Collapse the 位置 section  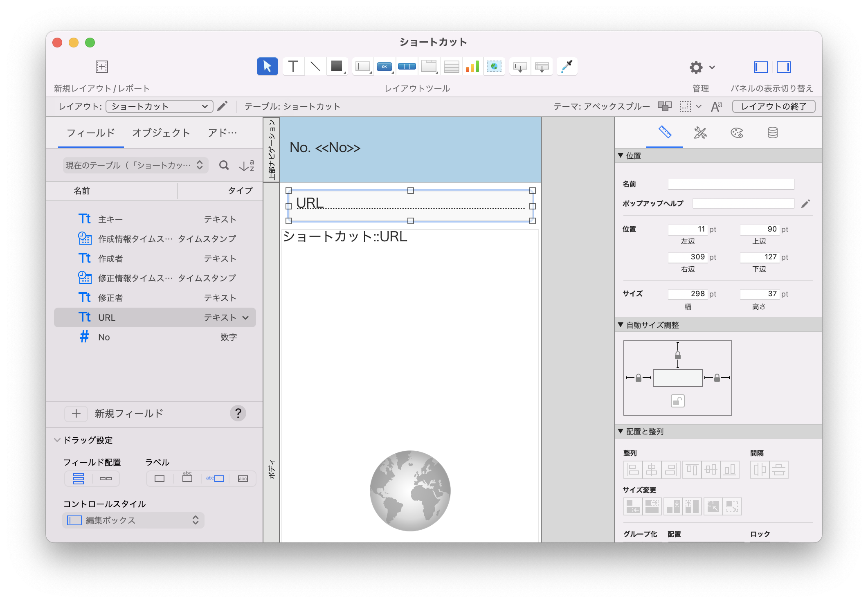[621, 155]
